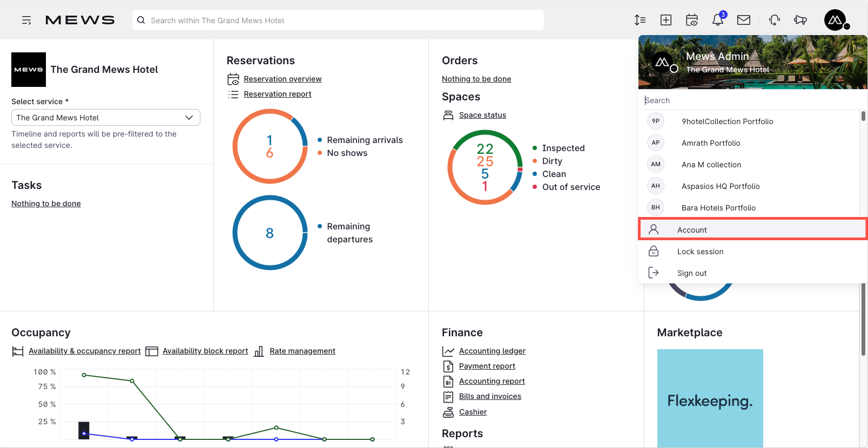
Task: Open the hamburger main menu icon
Action: (x=26, y=21)
